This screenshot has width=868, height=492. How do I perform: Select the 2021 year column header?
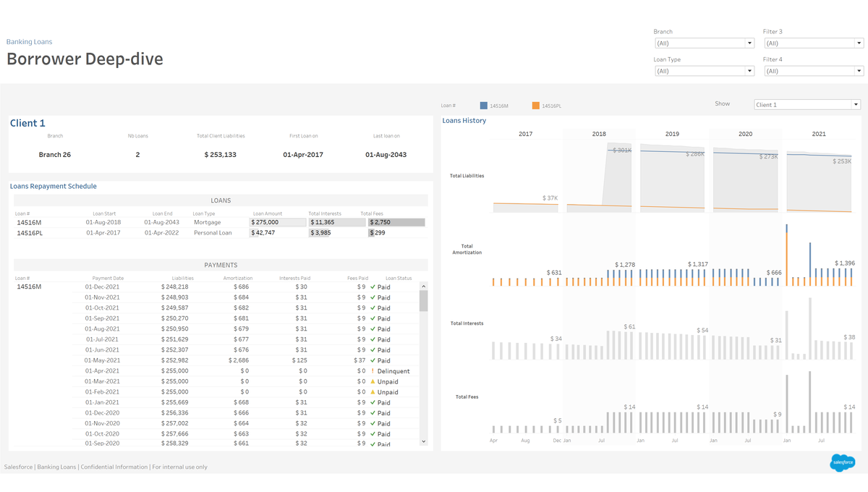click(x=819, y=134)
